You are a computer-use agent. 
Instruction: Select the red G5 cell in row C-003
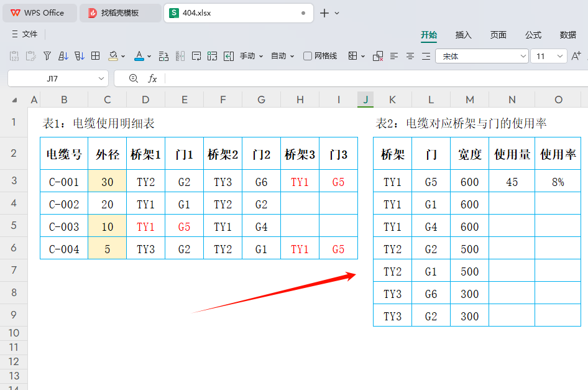coord(184,226)
